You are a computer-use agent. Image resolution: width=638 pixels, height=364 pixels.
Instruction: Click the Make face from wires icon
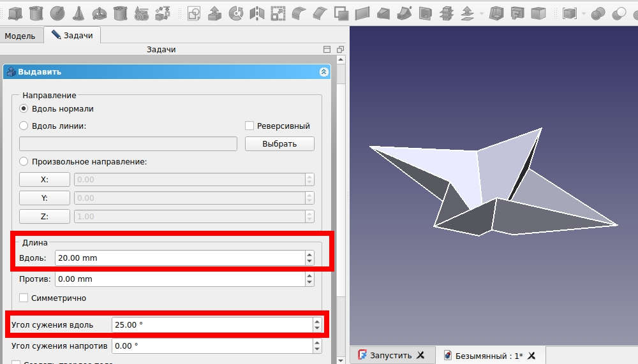click(341, 13)
